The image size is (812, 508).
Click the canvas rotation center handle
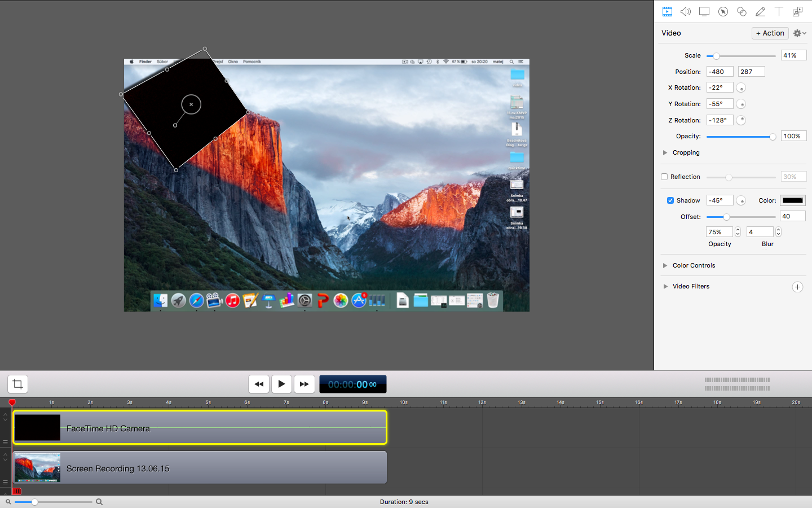pos(191,104)
